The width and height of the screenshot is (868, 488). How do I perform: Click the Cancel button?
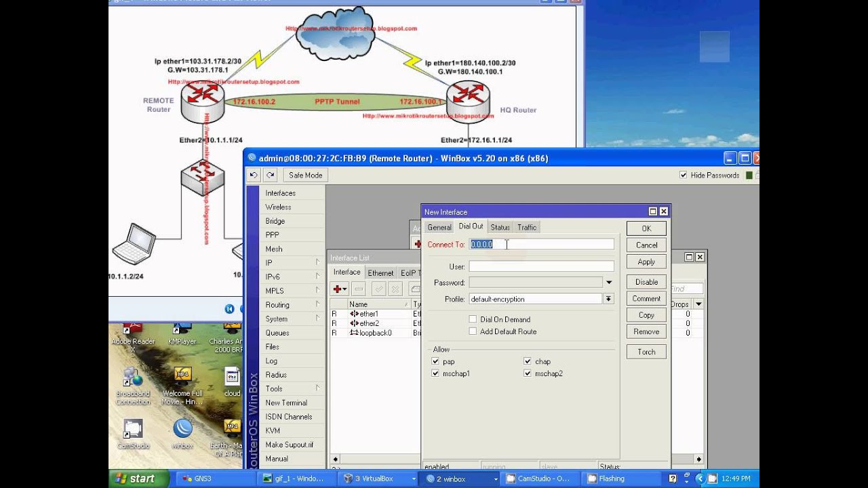point(646,245)
